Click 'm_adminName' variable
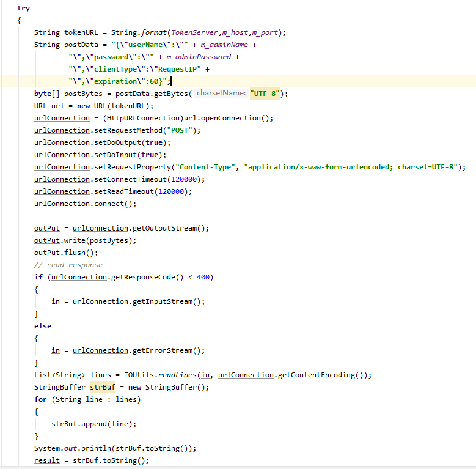This screenshot has width=476, height=469. [x=224, y=45]
